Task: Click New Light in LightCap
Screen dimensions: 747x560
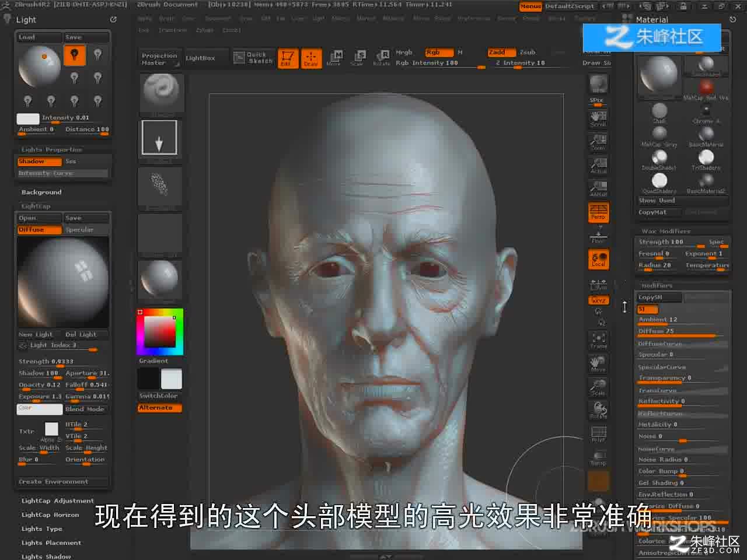Action: tap(39, 334)
